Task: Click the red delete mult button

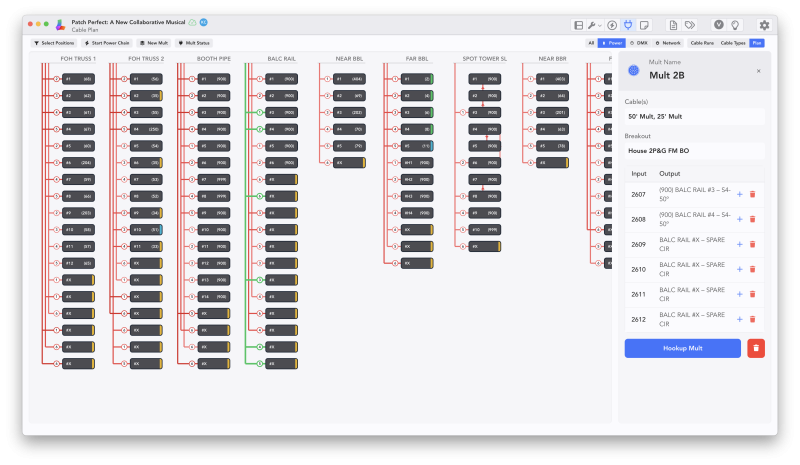Action: pyautogui.click(x=756, y=348)
